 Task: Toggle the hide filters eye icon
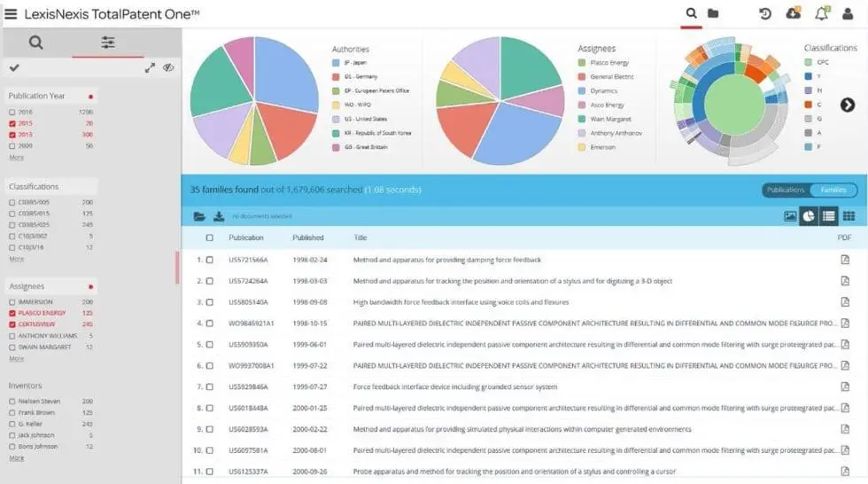[x=168, y=67]
